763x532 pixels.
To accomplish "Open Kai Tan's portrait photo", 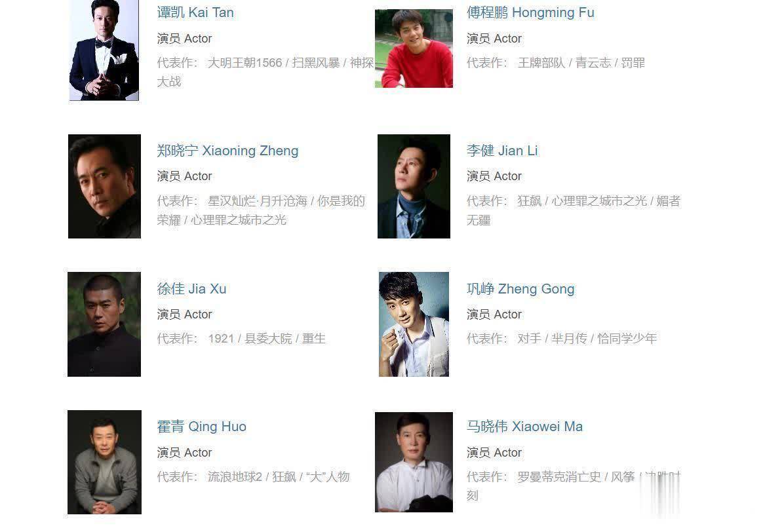I will (x=104, y=50).
